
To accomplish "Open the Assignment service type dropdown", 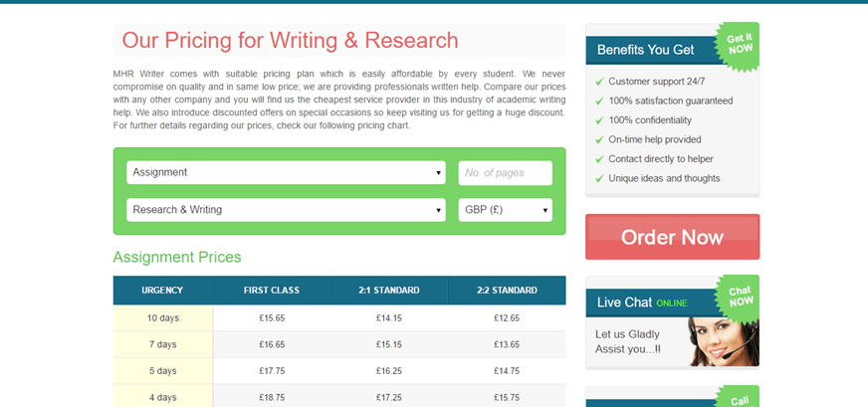I will [286, 172].
